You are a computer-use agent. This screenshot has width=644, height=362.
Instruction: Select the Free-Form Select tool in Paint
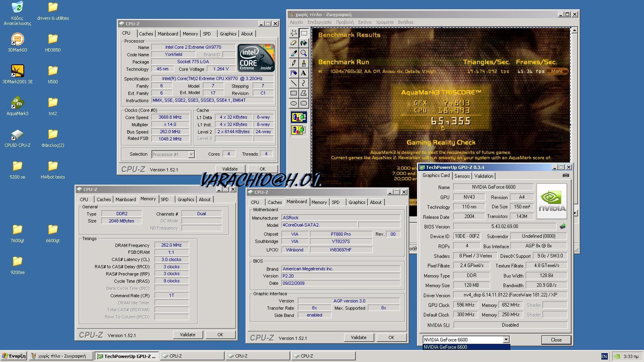294,33
